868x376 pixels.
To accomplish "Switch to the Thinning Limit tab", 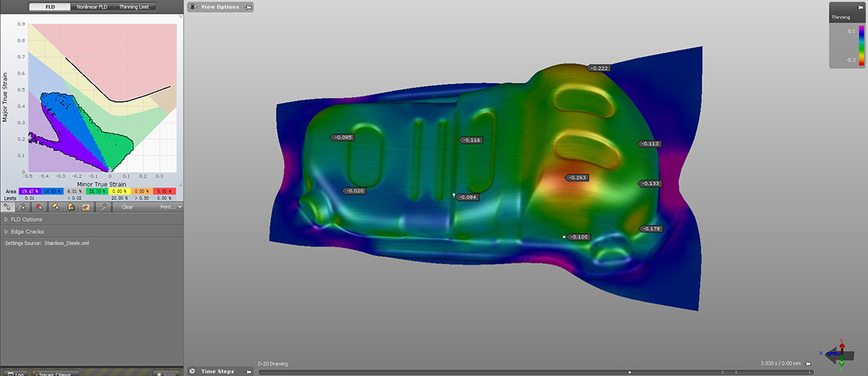I will click(134, 7).
